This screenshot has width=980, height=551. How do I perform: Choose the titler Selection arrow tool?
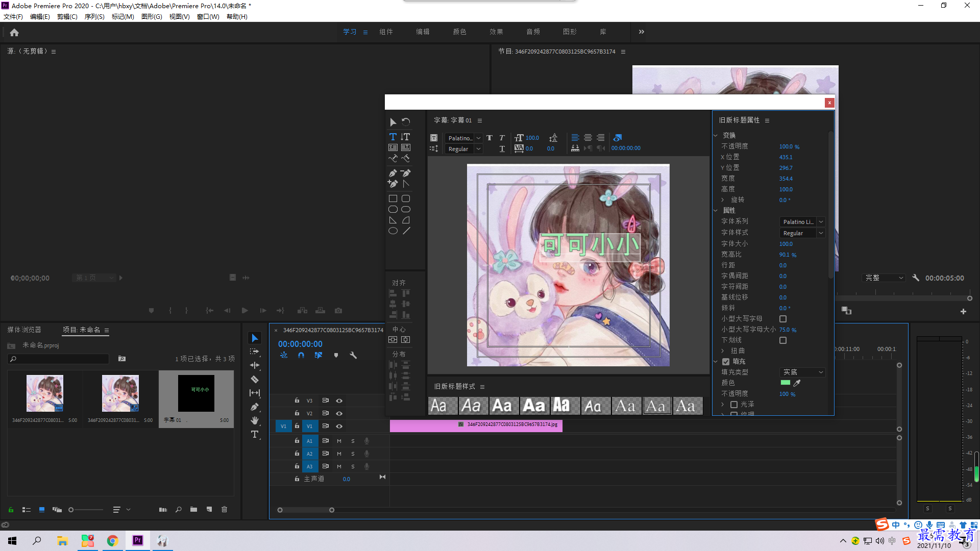[x=393, y=122]
